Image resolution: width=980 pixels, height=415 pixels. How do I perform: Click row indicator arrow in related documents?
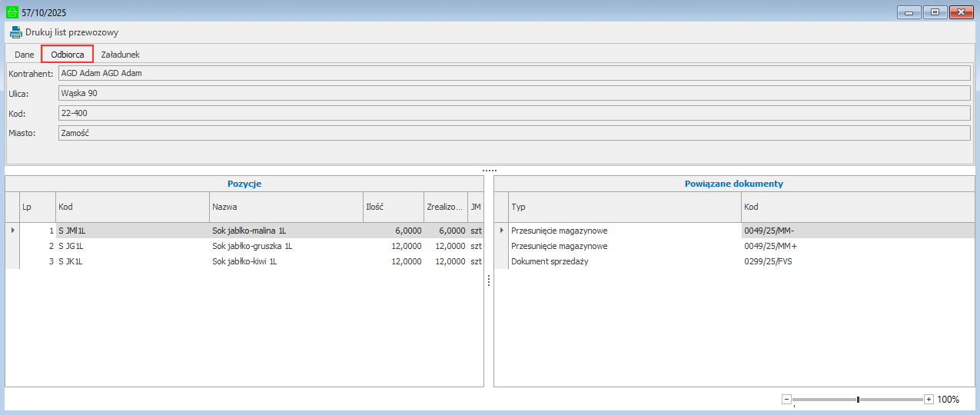[501, 230]
